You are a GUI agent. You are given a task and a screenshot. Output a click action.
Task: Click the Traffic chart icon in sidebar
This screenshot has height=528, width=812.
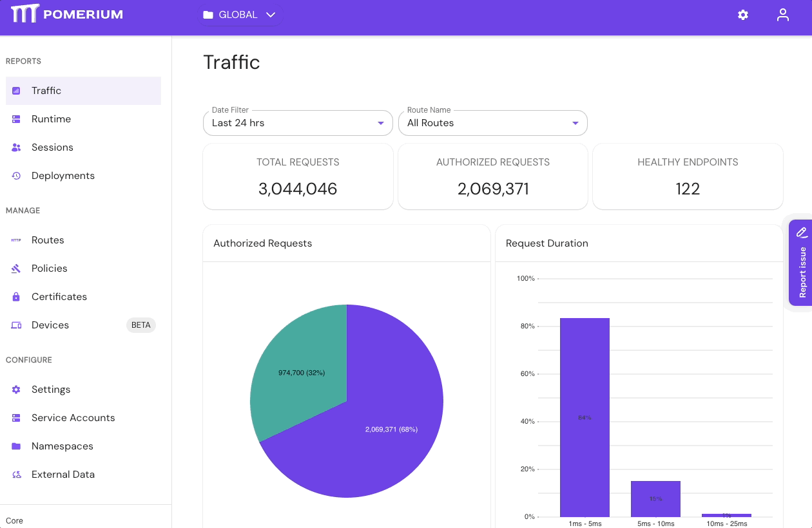click(17, 91)
